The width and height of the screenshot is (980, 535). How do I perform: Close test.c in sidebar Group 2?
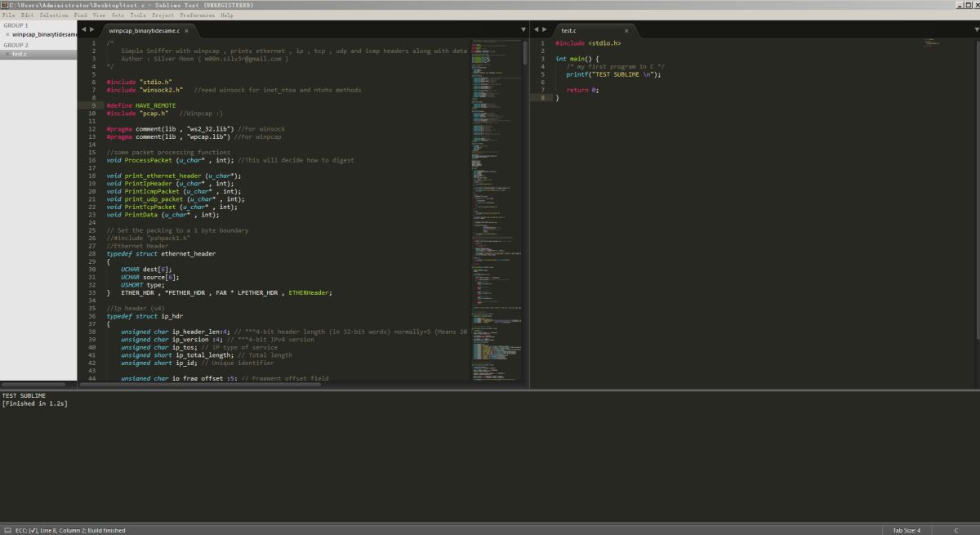(7, 54)
